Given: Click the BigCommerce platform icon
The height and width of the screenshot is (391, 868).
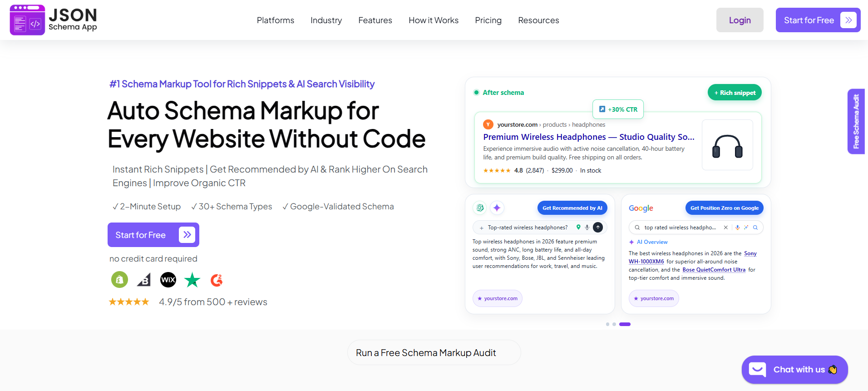Looking at the screenshot, I should 144,280.
